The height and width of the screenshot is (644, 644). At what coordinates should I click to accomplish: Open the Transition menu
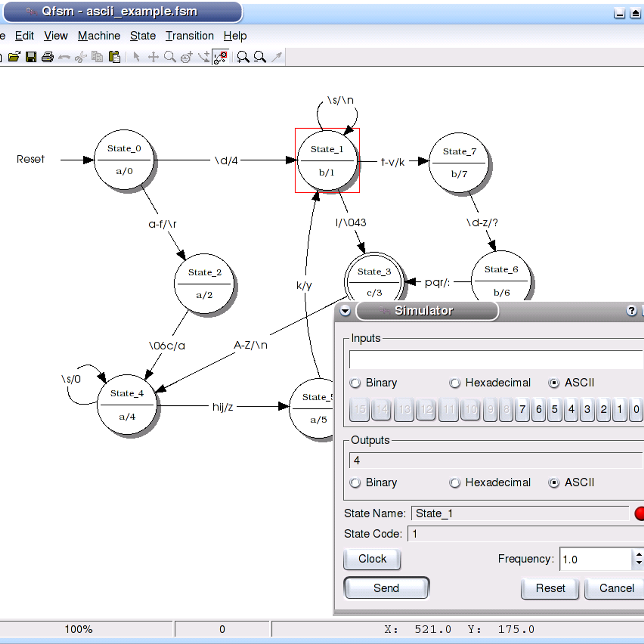[x=190, y=36]
